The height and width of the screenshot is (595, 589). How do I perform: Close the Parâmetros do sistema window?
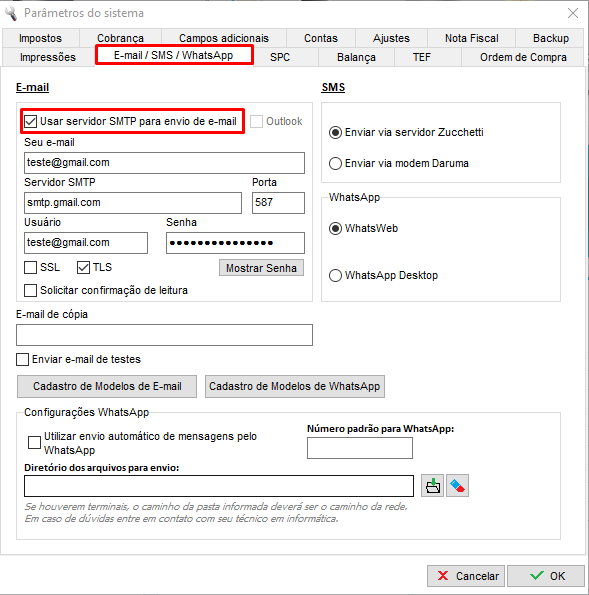point(573,13)
